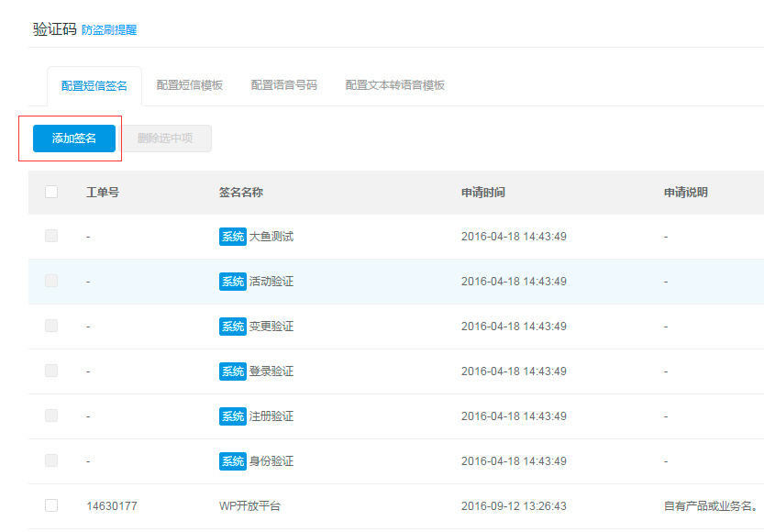Click the 系统 badge beside 注册验证
764x532 pixels.
point(233,416)
